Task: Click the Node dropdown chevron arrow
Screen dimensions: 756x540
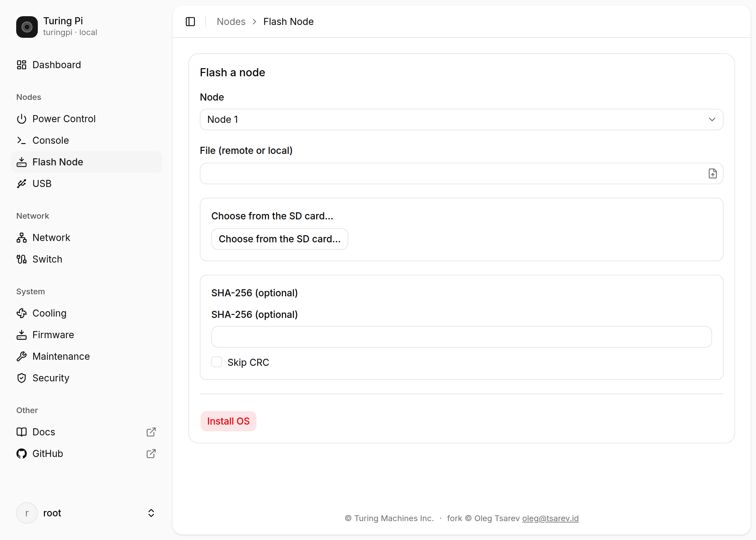Action: 712,119
